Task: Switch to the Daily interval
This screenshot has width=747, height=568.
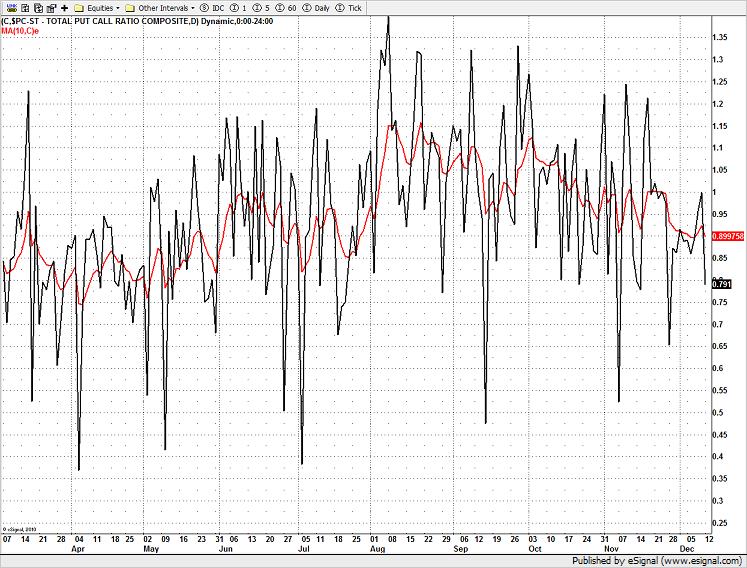Action: click(316, 8)
